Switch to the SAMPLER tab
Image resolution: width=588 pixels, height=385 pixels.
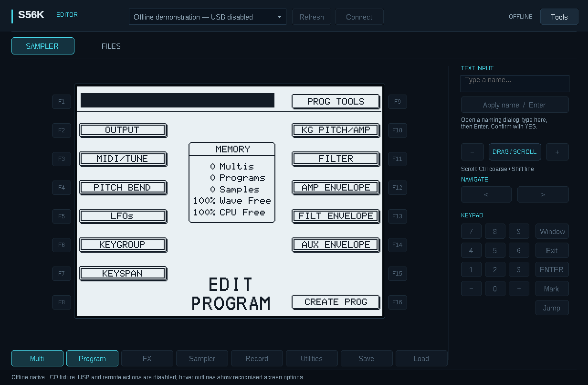43,46
